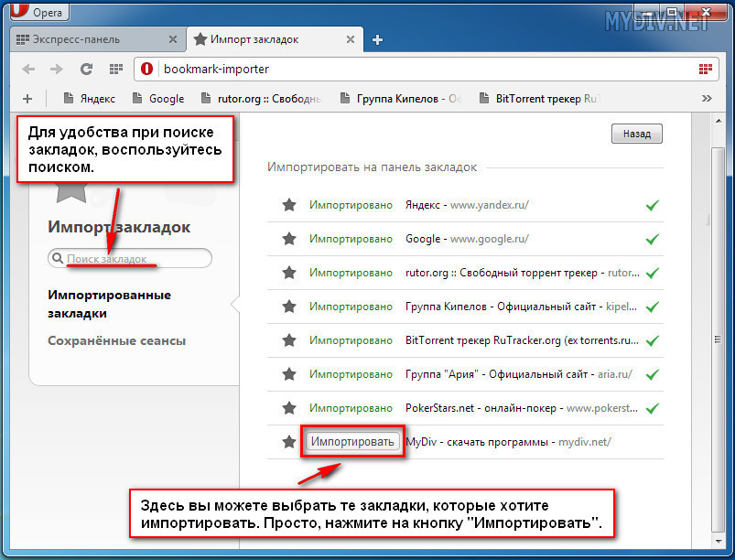The height and width of the screenshot is (560, 735).
Task: Click green checkmark in Яндекс row
Action: pyautogui.click(x=652, y=205)
